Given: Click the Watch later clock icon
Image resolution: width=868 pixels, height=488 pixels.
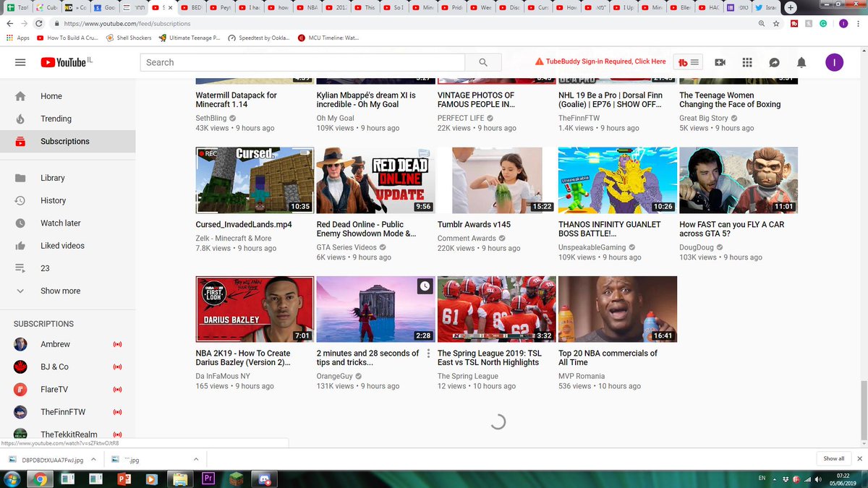Looking at the screenshot, I should click(20, 223).
